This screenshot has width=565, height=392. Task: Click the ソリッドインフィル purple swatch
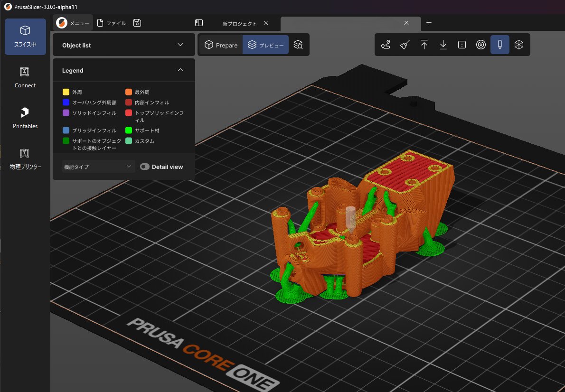click(x=66, y=113)
